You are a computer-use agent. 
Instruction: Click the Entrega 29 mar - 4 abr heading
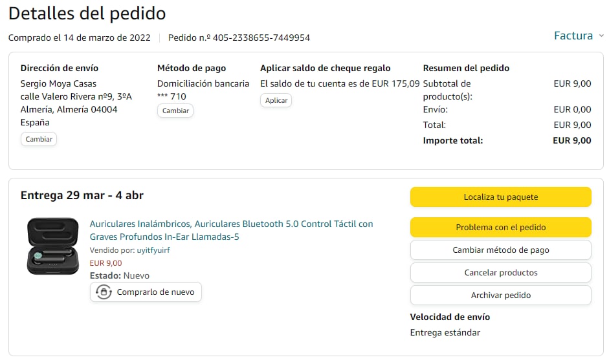(82, 195)
